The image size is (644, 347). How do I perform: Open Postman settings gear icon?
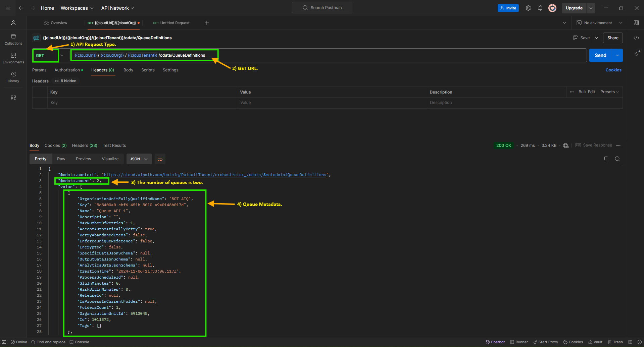coord(528,8)
